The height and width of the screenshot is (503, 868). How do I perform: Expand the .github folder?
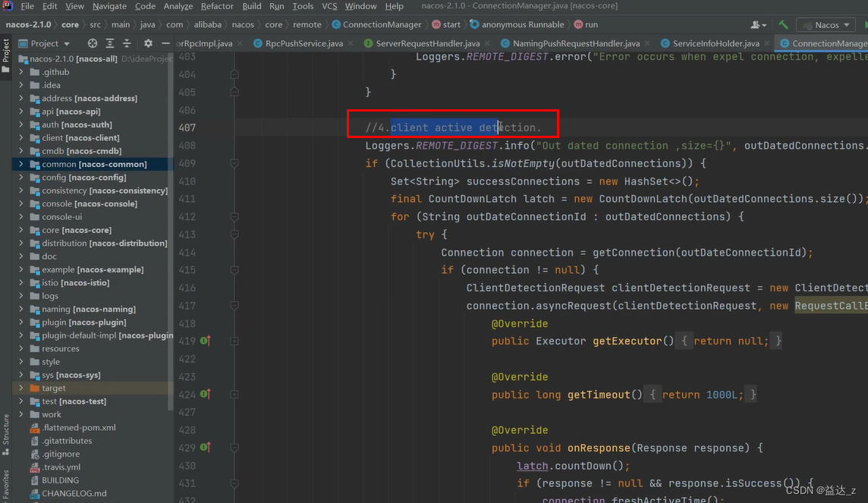coord(21,72)
